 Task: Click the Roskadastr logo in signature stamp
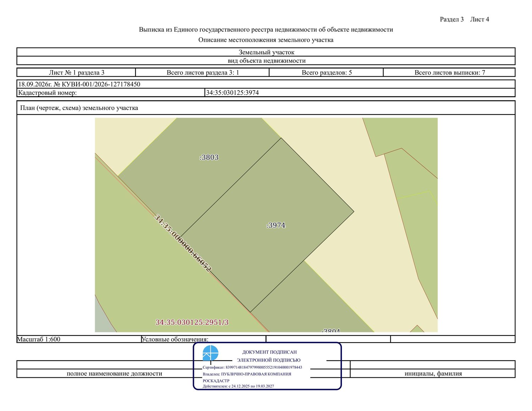point(210,353)
